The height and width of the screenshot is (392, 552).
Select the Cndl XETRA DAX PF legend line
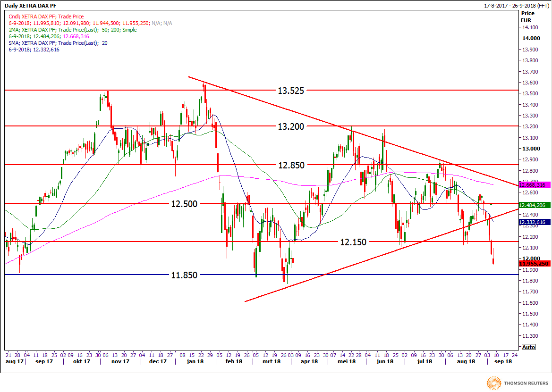[46, 17]
